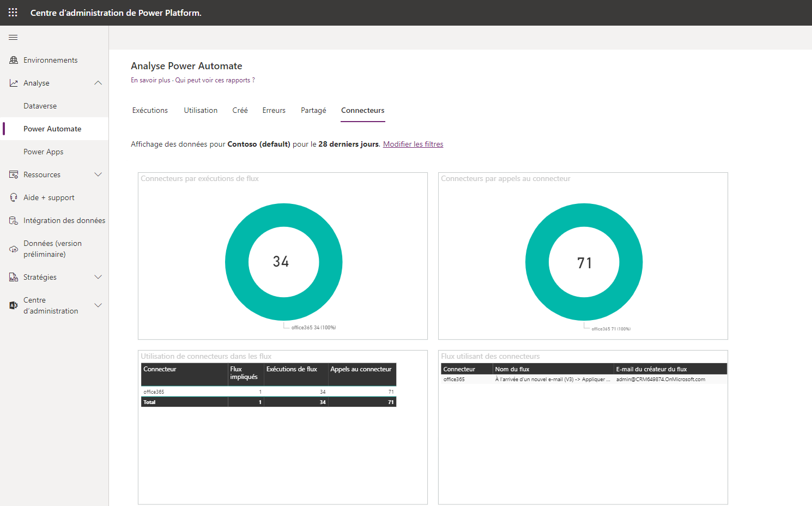The width and height of the screenshot is (812, 506).
Task: Click the 34 value in donut center
Action: coord(281,262)
